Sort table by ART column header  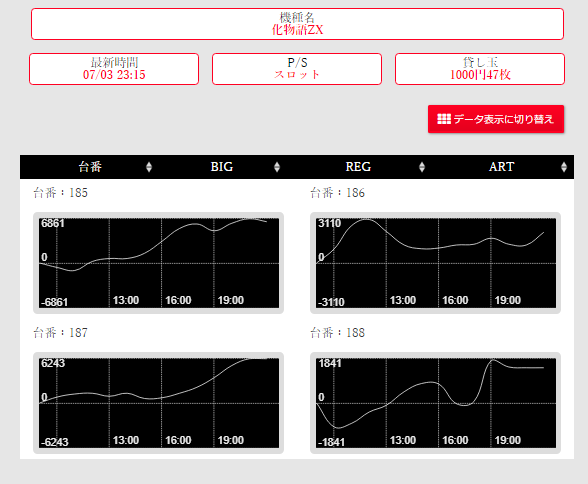tap(501, 167)
